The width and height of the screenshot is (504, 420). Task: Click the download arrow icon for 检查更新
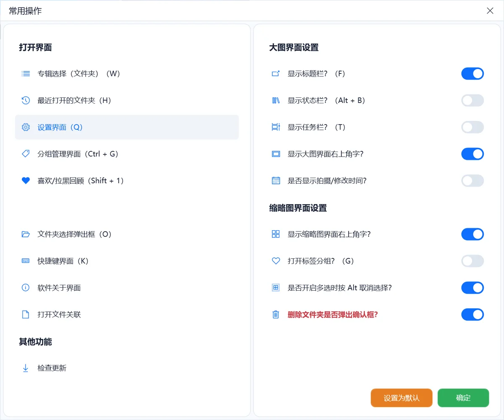point(26,368)
